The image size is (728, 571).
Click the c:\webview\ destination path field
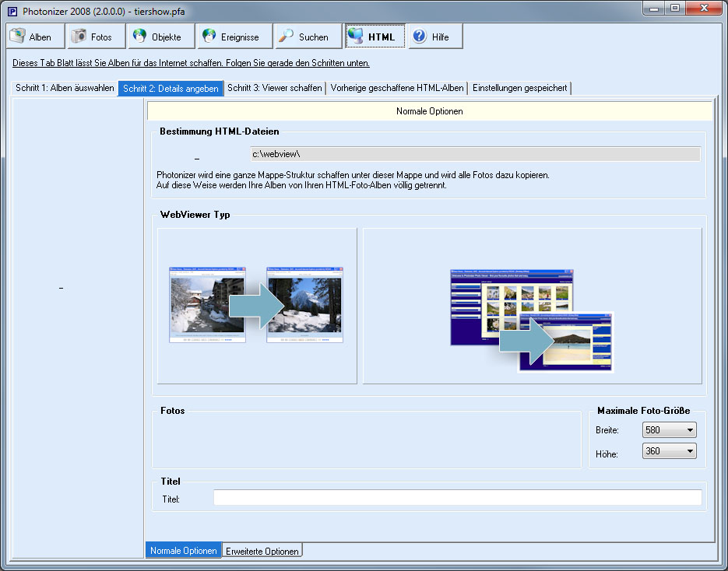pyautogui.click(x=475, y=154)
